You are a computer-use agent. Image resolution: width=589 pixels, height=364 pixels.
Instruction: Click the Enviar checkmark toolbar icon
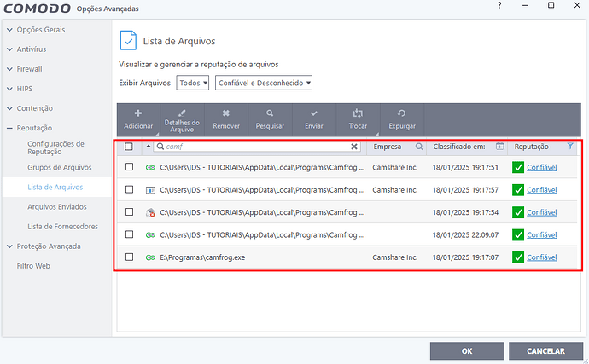[x=314, y=113]
